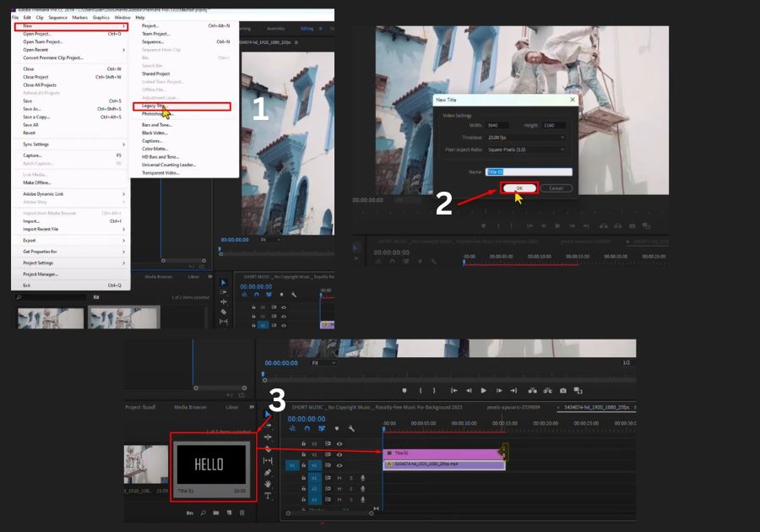This screenshot has width=760, height=532.
Task: Switch to Media Browser tab in bottom panel
Action: [x=191, y=408]
